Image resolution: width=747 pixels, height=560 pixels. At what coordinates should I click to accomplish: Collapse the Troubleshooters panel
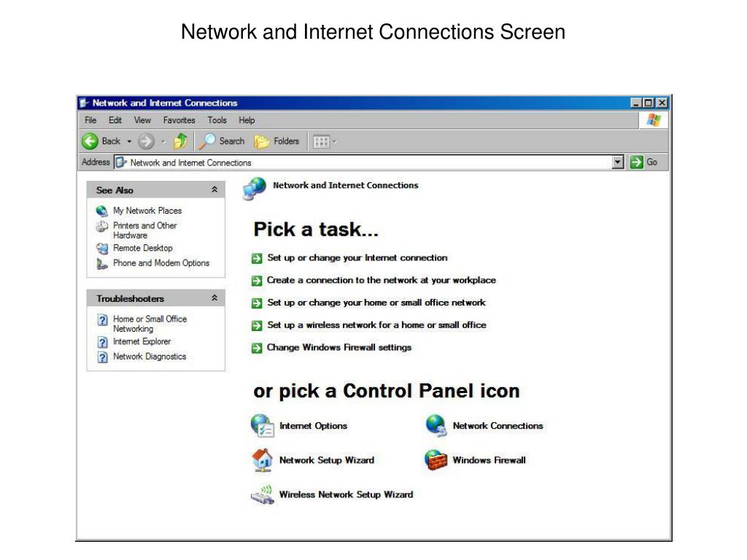(214, 298)
